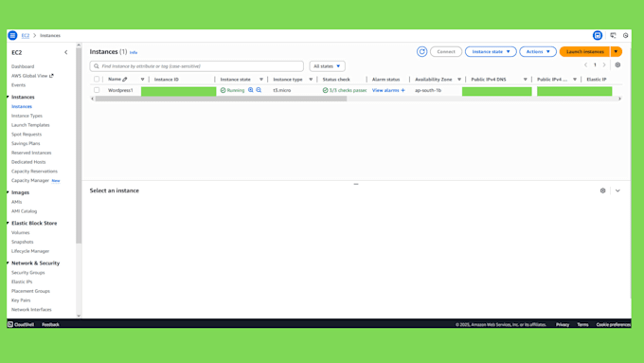Open Launch Templates in the sidebar

click(x=30, y=125)
